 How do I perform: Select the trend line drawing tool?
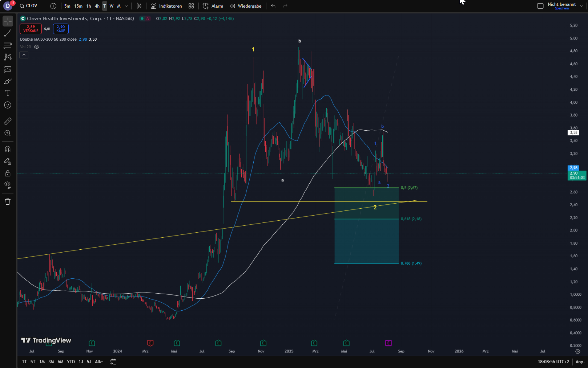pos(8,33)
